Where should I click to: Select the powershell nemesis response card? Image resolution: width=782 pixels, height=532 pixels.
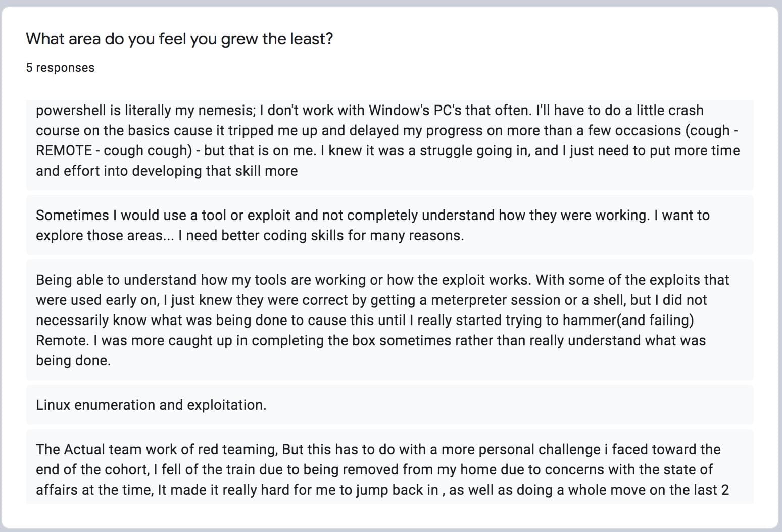389,145
